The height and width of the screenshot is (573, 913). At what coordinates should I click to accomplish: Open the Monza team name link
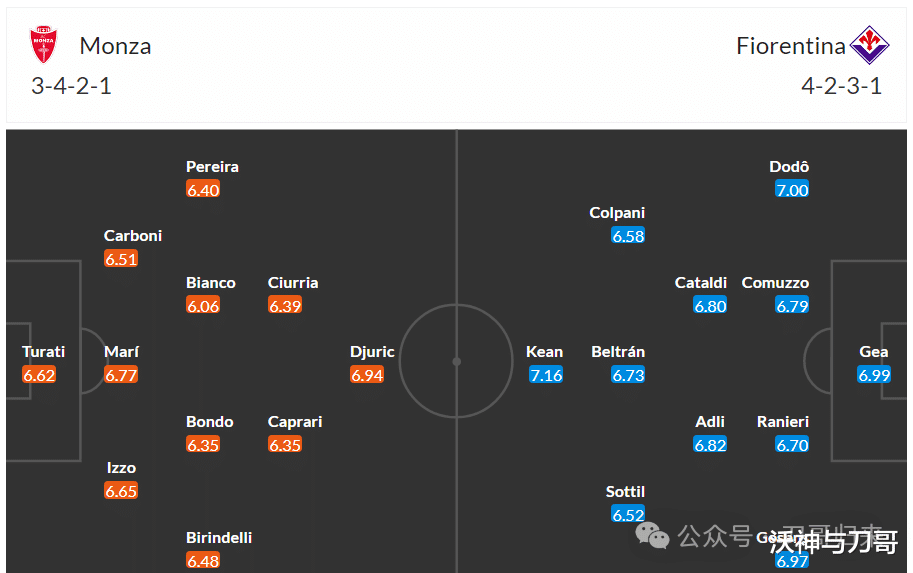click(x=115, y=46)
